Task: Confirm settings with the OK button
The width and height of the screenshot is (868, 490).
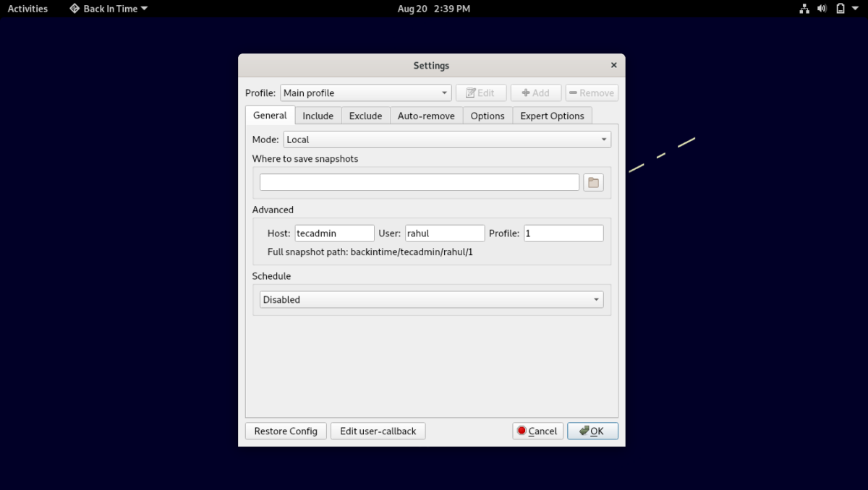Action: tap(592, 431)
